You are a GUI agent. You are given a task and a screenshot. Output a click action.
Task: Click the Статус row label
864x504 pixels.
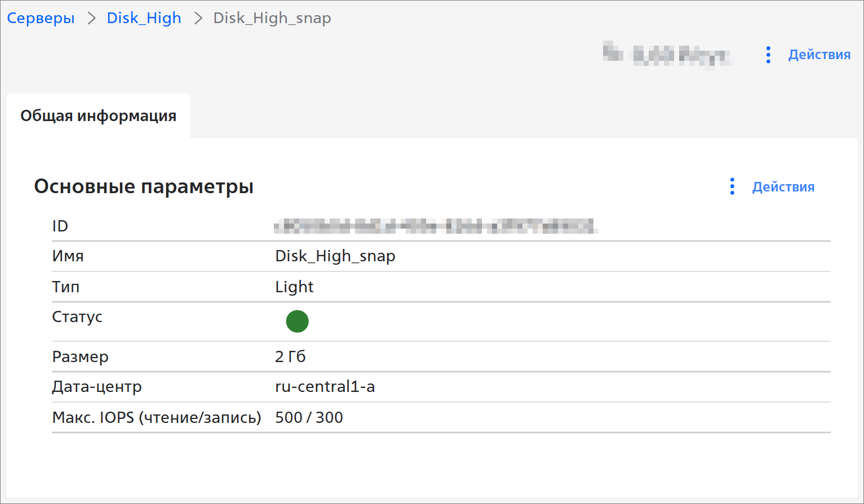(x=77, y=317)
